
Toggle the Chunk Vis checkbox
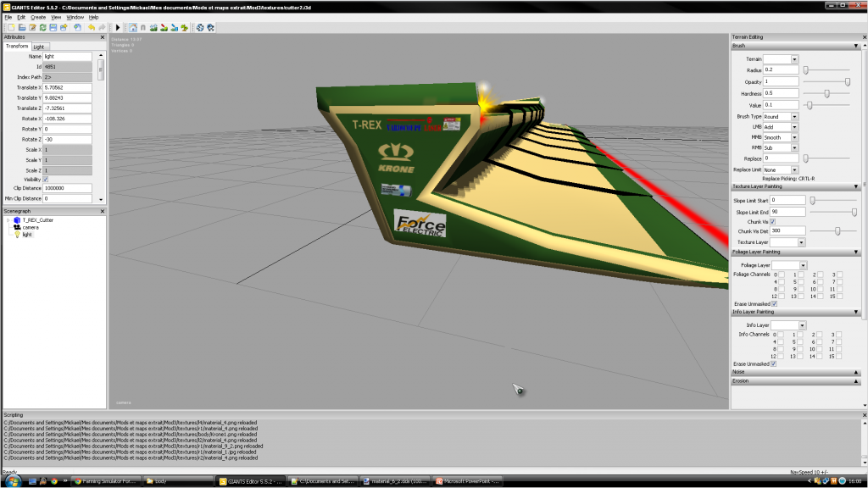coord(773,222)
